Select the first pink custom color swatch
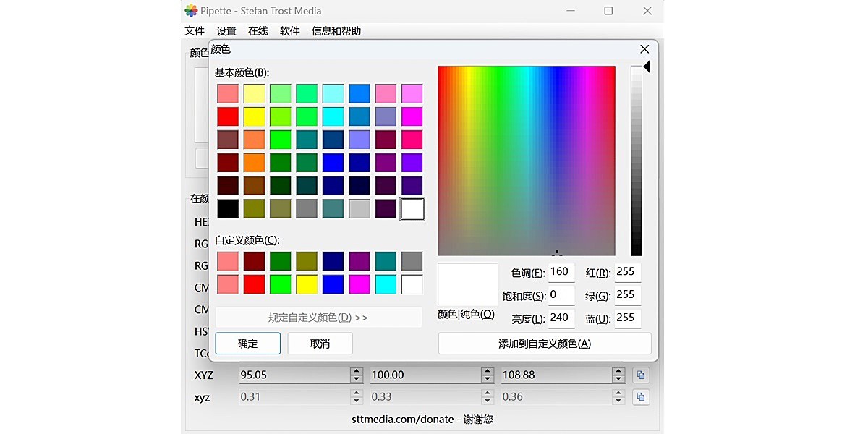The width and height of the screenshot is (868, 434). pos(227,260)
